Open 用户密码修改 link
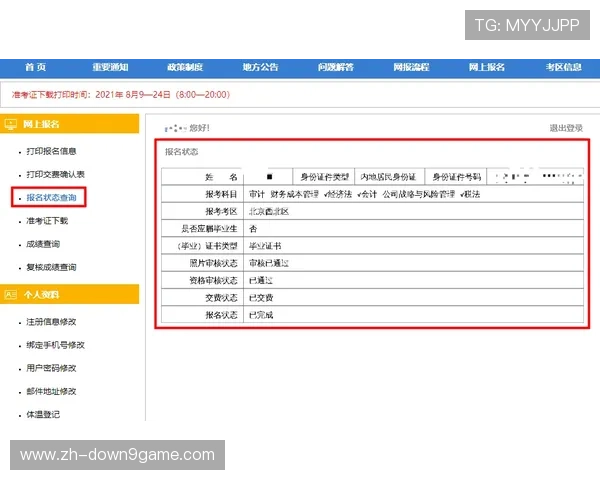The height and width of the screenshot is (480, 600). (51, 368)
